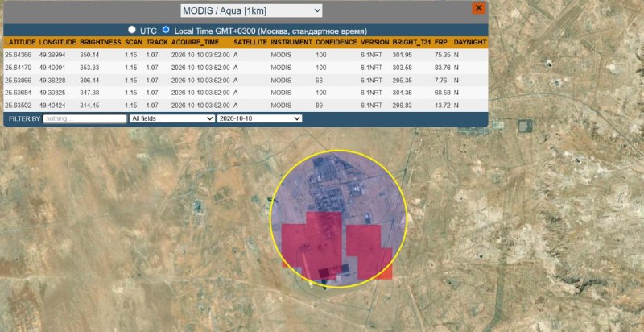The image size is (644, 332).
Task: Select the Local Time GMT+0300 radio button
Action: pos(166,30)
